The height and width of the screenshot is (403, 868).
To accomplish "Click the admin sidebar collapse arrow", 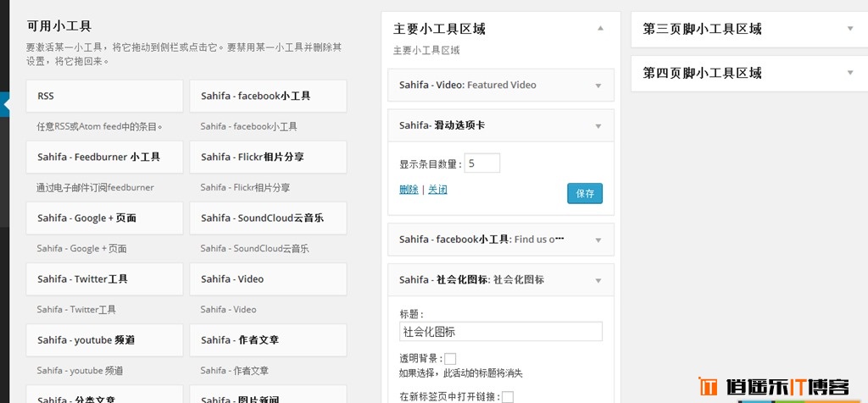I will (6, 104).
